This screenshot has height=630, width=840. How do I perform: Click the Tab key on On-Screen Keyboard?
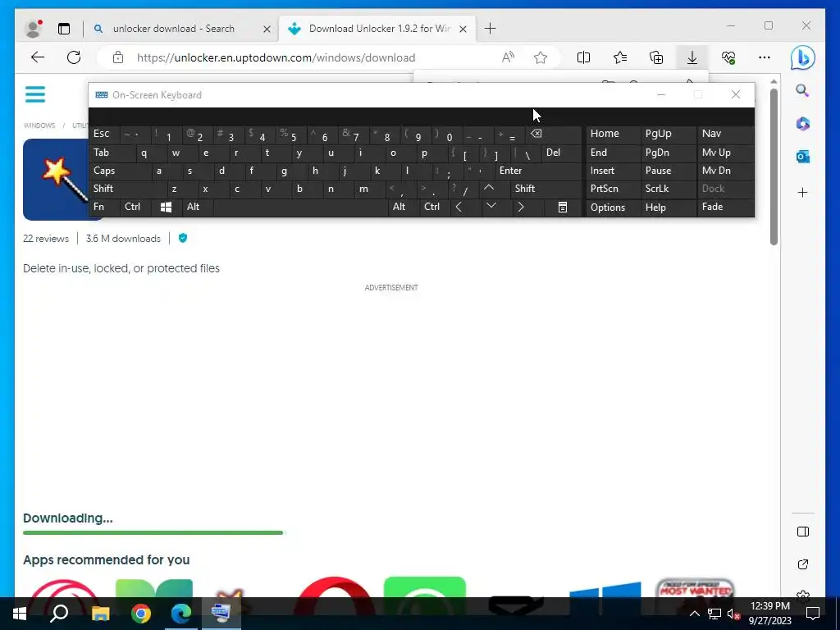(112, 153)
